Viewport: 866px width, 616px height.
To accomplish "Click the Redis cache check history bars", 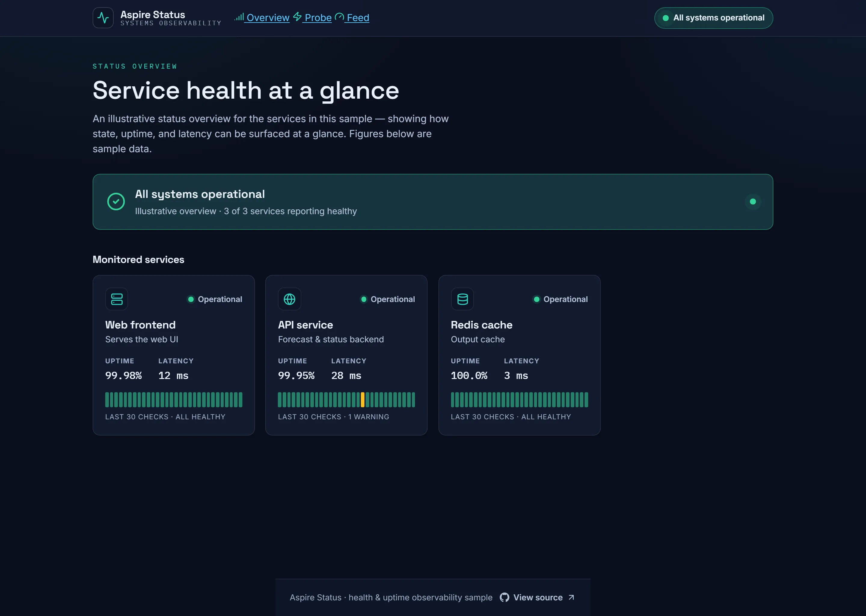I will coord(519,400).
